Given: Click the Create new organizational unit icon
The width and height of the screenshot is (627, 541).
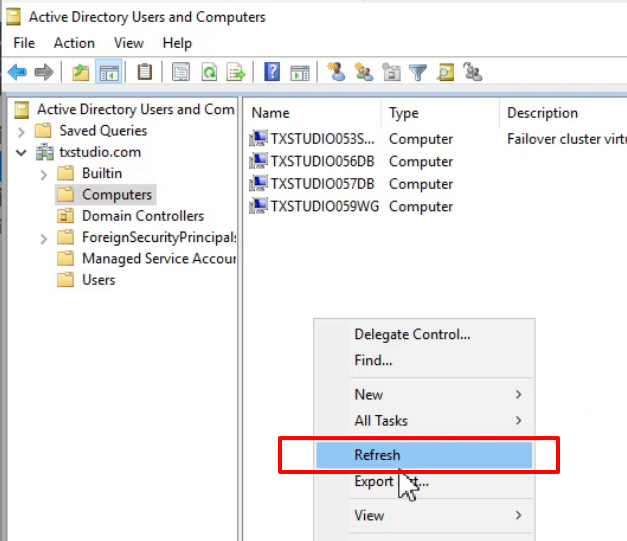Looking at the screenshot, I should click(x=391, y=72).
